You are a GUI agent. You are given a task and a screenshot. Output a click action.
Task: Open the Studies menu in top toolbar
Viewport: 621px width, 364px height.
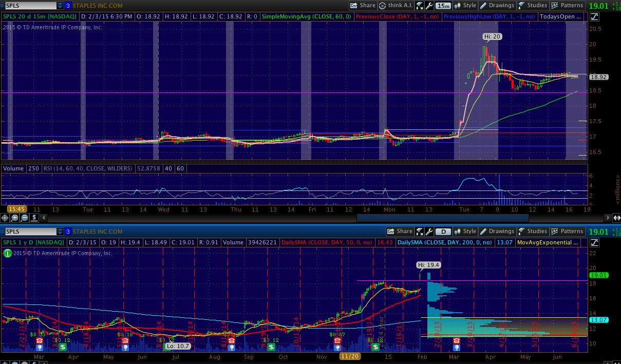click(x=533, y=6)
